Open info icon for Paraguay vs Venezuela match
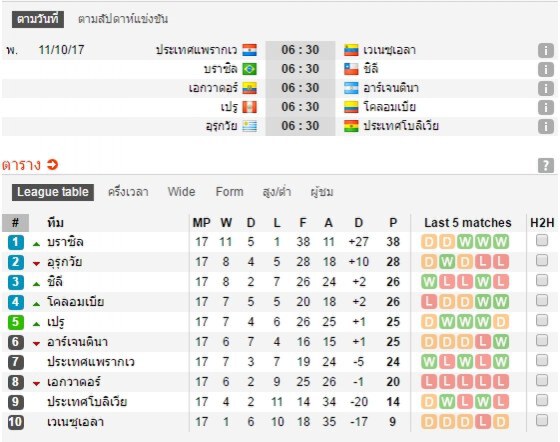 tap(546, 50)
